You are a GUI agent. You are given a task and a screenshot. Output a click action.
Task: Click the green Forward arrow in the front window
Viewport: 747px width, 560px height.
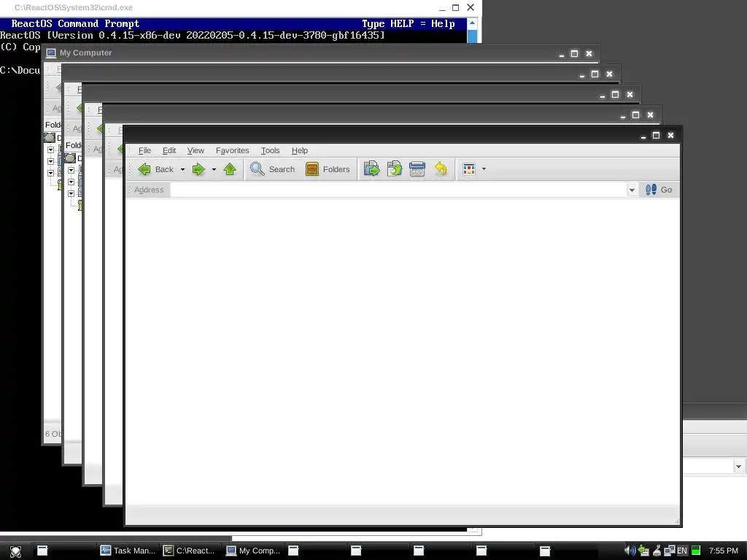(198, 169)
